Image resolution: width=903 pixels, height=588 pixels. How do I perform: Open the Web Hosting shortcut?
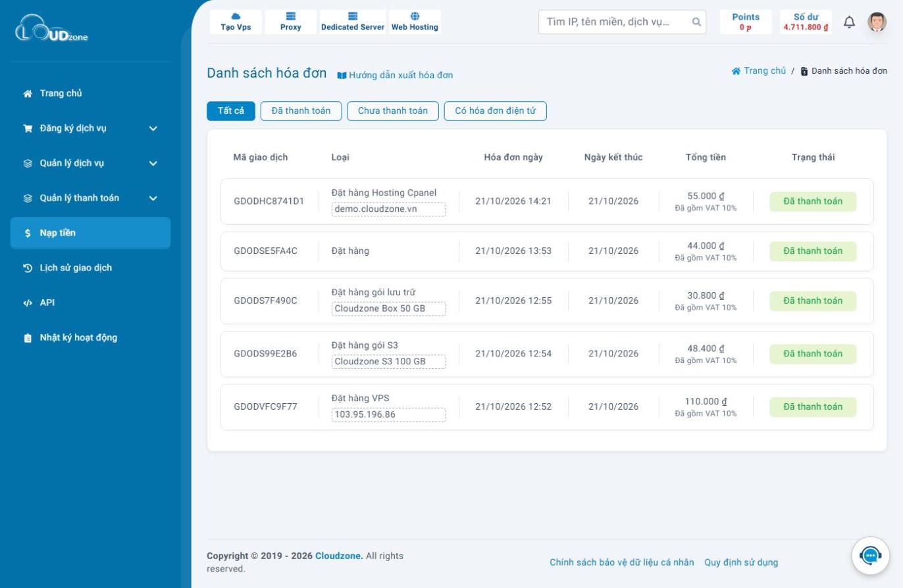[415, 22]
